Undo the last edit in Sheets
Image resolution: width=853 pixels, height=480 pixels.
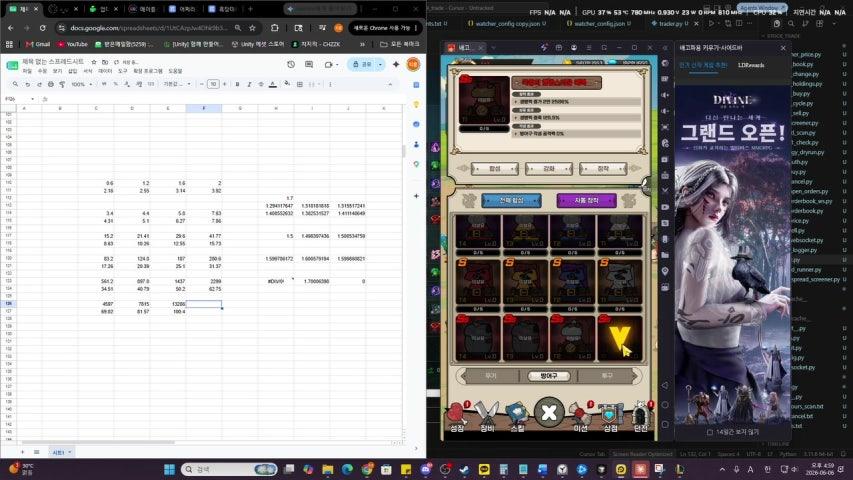tap(27, 84)
